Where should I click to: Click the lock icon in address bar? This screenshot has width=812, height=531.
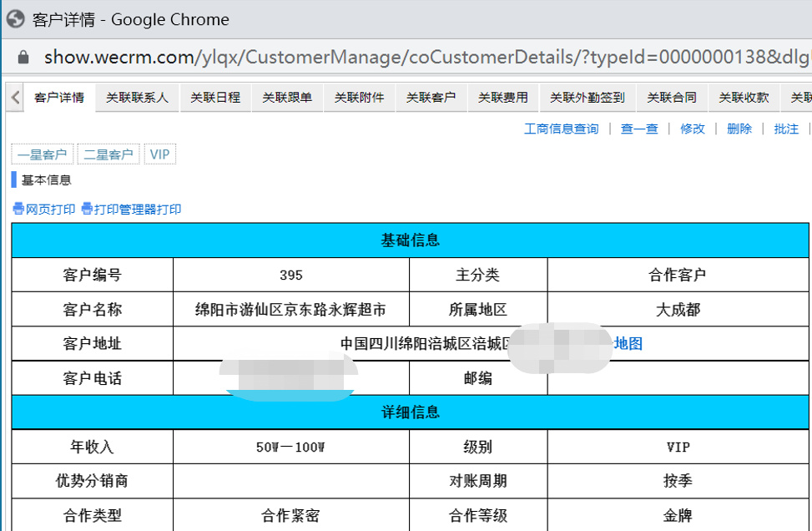pyautogui.click(x=23, y=57)
